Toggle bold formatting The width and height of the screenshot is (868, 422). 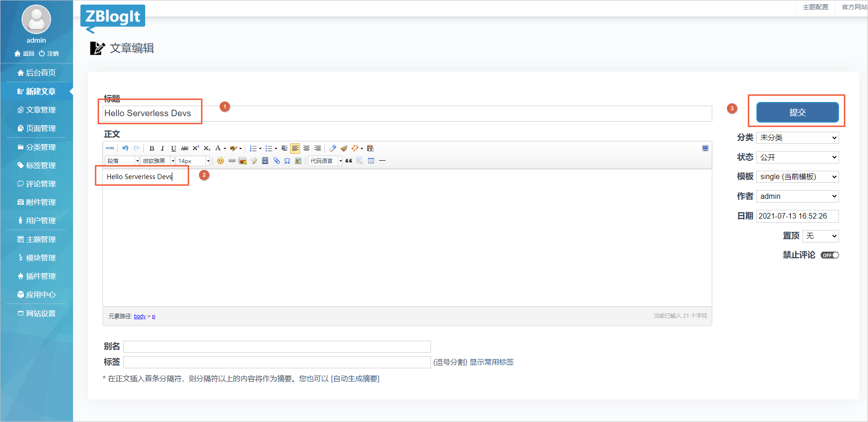pyautogui.click(x=152, y=148)
